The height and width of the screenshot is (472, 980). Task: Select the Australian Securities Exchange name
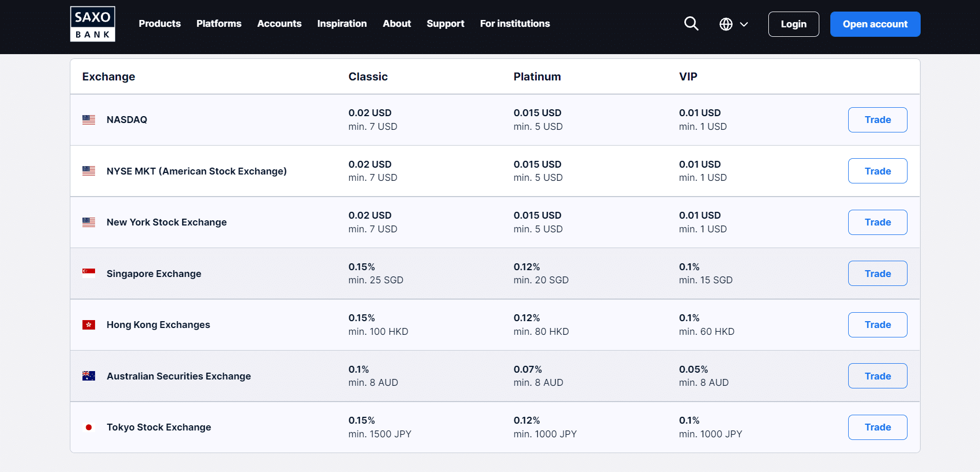pyautogui.click(x=179, y=376)
